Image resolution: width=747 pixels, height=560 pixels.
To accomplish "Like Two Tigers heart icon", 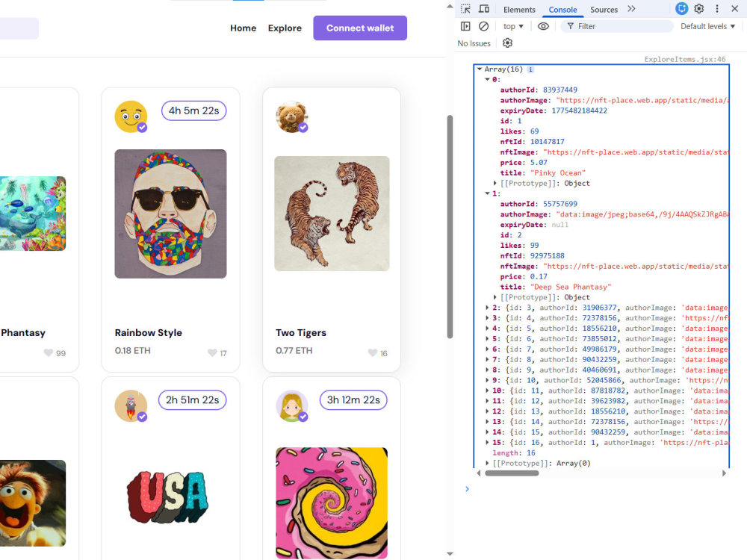I will [373, 353].
